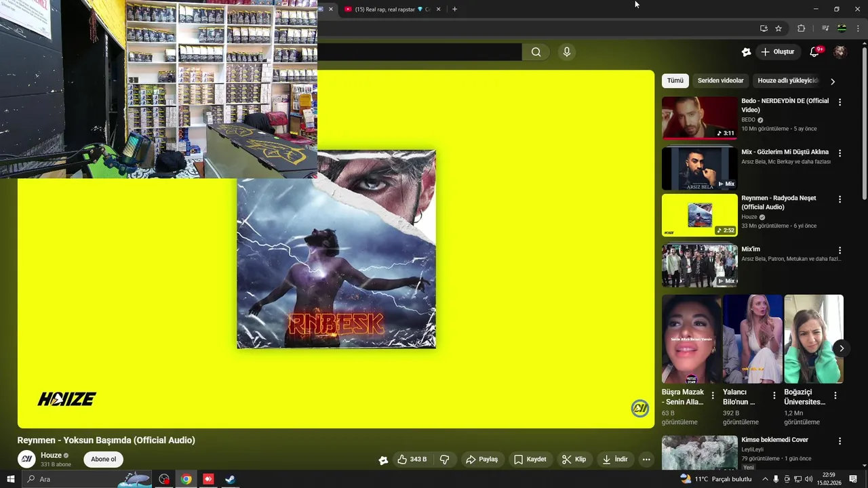Image resolution: width=868 pixels, height=488 pixels.
Task: Click the sparkle icon left of like button
Action: 383,460
